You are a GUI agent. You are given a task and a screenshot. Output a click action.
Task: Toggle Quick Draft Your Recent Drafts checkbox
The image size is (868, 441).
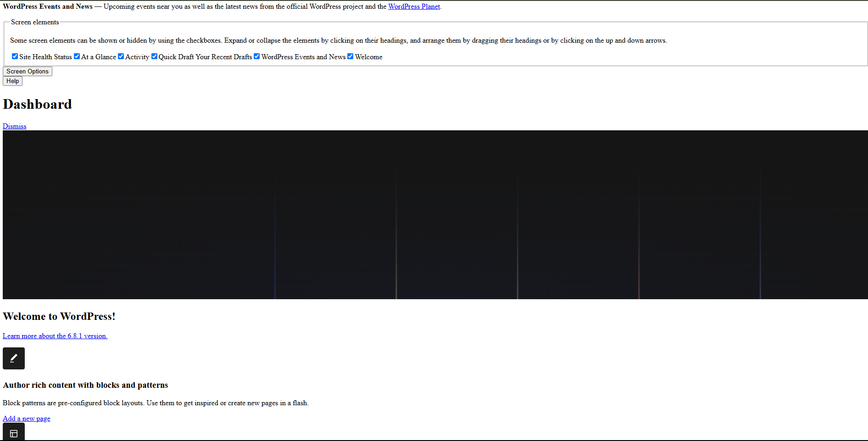[154, 56]
